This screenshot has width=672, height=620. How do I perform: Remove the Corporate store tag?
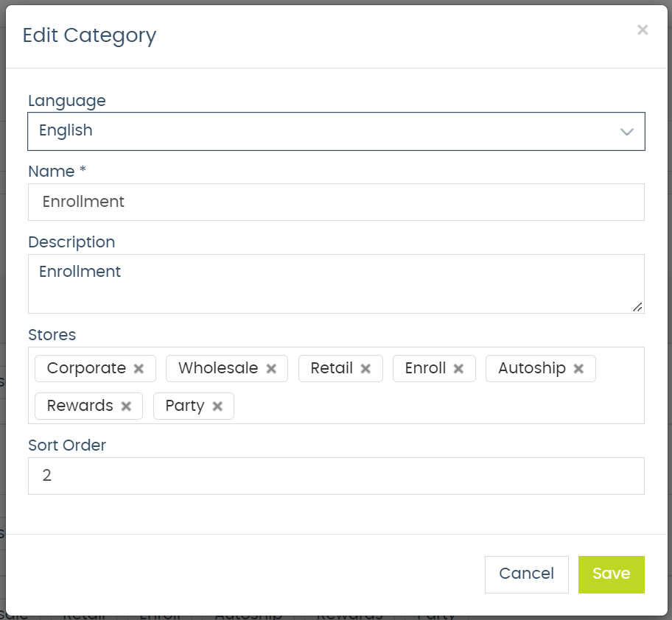click(x=139, y=368)
